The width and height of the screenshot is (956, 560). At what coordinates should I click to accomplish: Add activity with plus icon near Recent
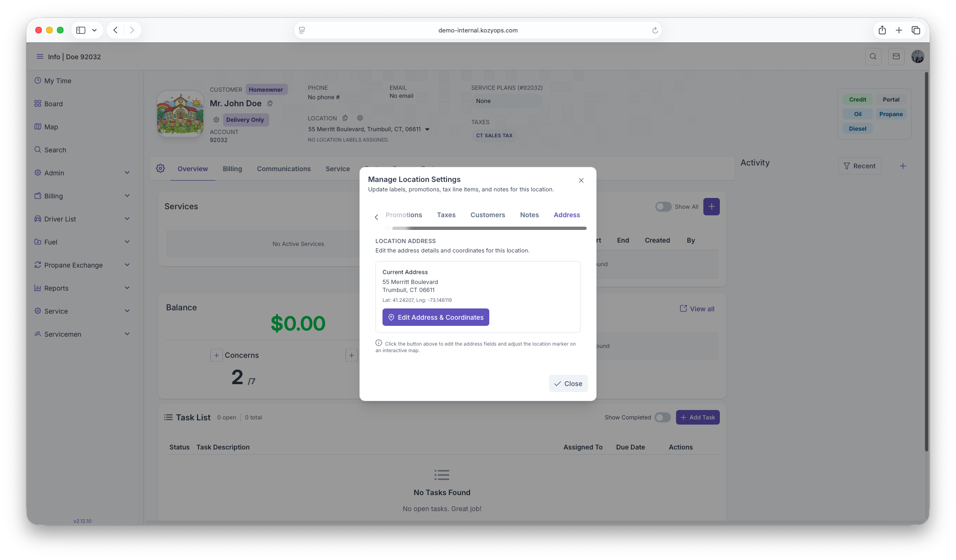[903, 166]
